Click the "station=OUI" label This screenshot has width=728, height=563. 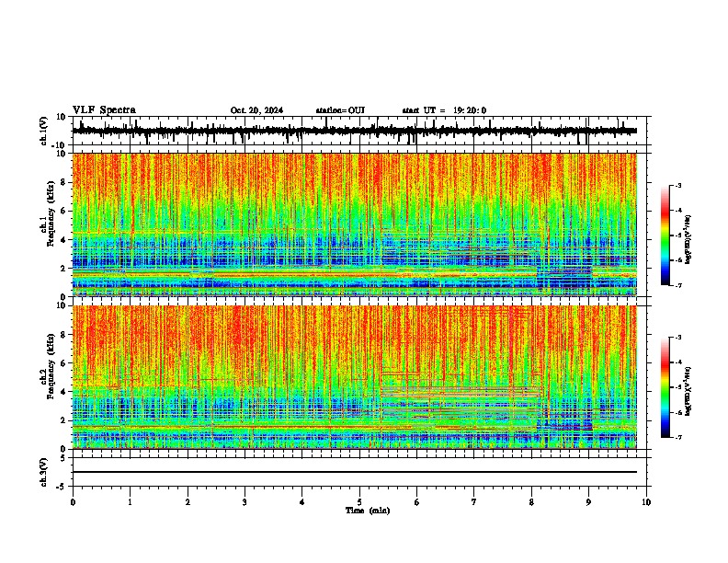[x=340, y=110]
